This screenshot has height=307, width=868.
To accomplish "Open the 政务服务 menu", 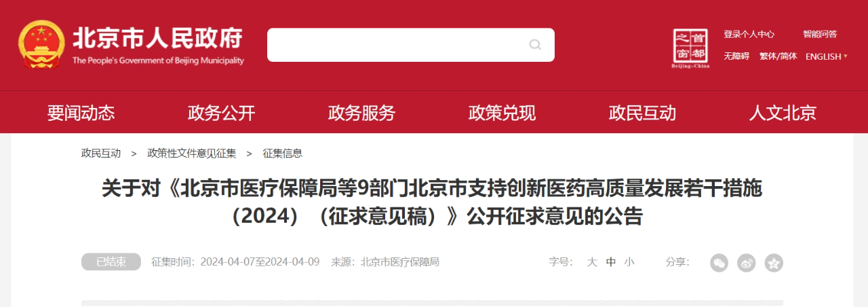I will (x=361, y=113).
